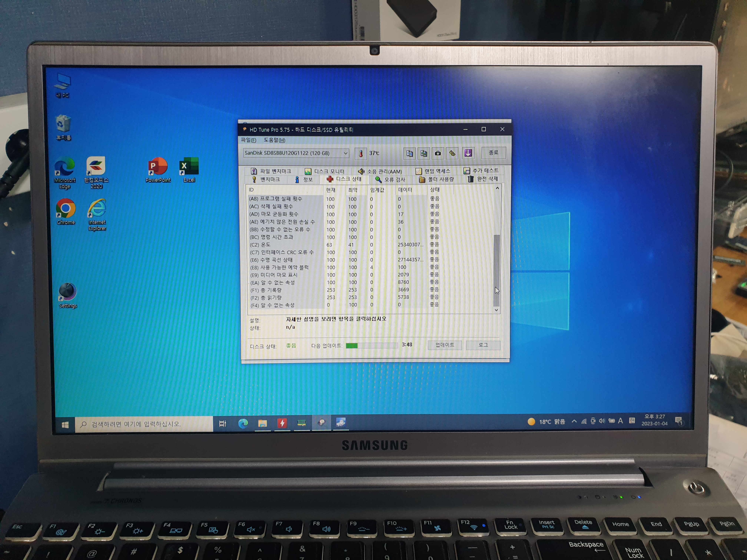Click the last taskbar app icon
The height and width of the screenshot is (560, 747).
[341, 422]
